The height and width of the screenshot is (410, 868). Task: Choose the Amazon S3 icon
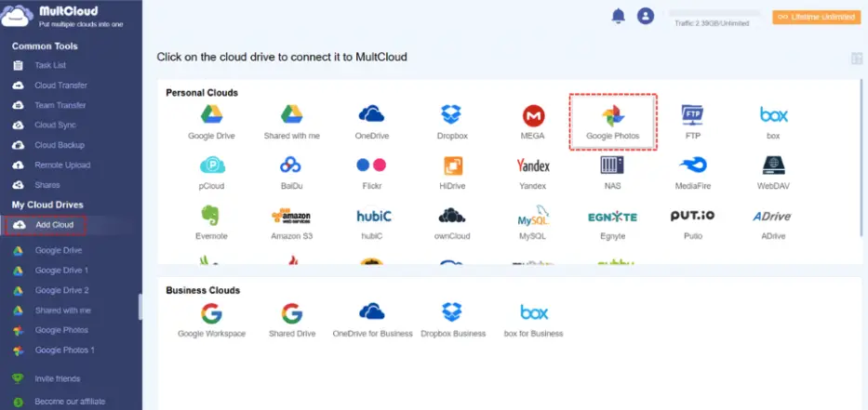coord(292,222)
